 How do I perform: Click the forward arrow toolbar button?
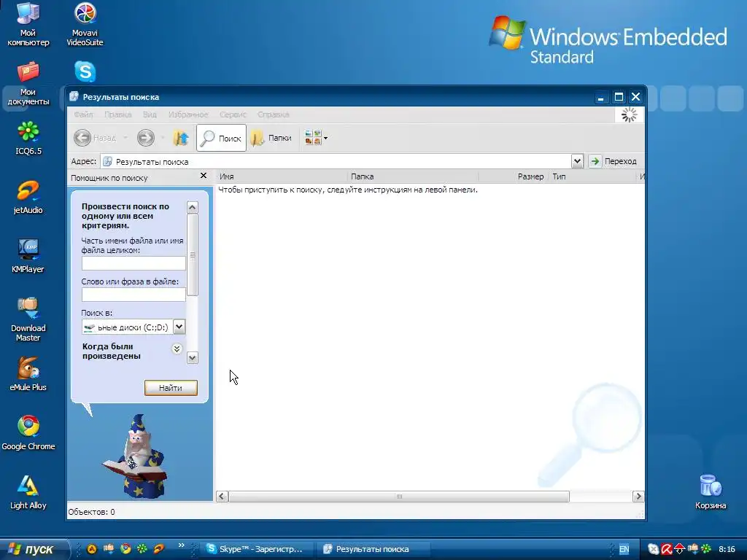[x=146, y=138]
